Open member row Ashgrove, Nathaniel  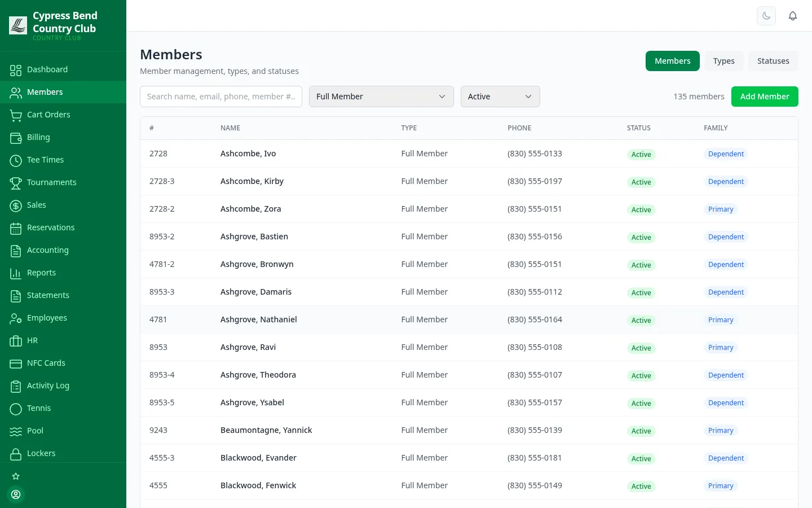click(x=469, y=319)
